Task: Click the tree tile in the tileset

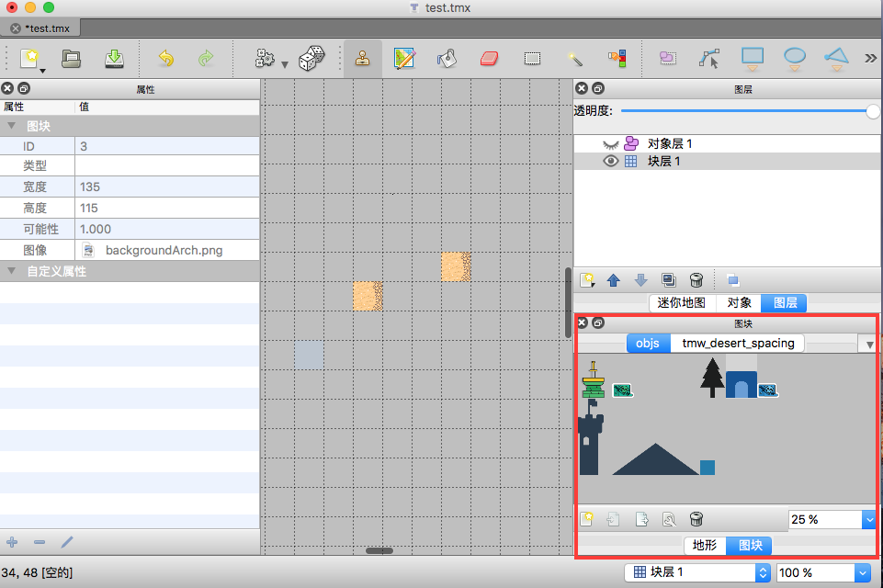Action: (712, 377)
